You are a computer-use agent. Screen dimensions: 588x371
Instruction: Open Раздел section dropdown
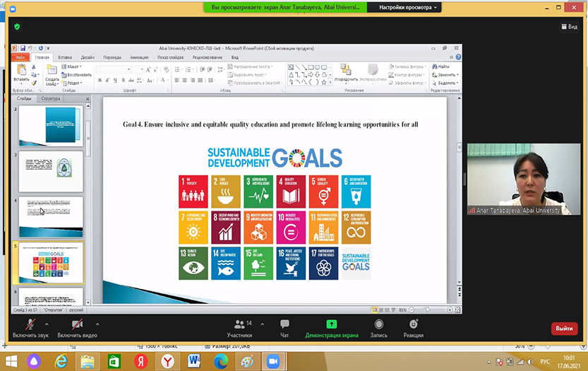72,83
